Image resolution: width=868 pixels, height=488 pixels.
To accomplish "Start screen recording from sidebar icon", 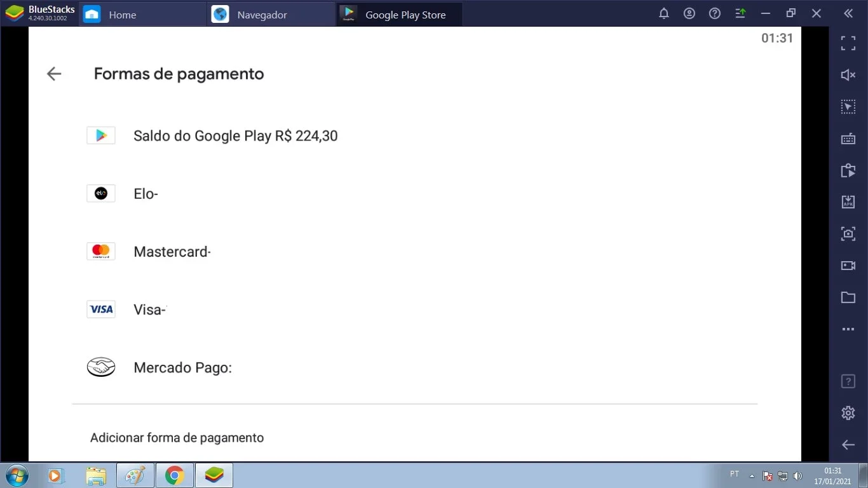I will coord(848,266).
